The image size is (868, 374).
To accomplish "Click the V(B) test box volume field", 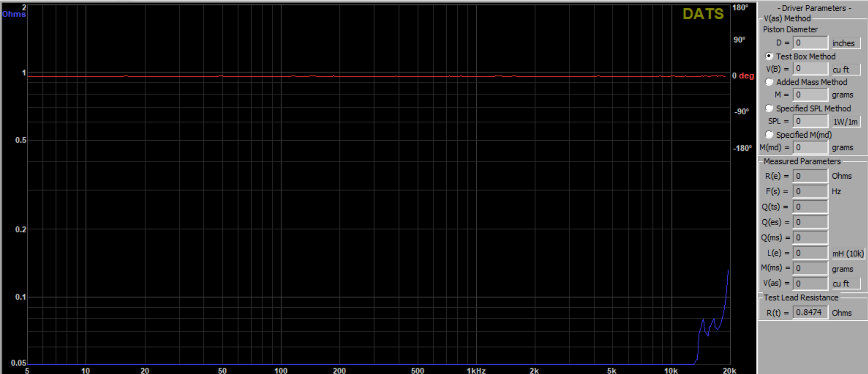I will [x=810, y=69].
